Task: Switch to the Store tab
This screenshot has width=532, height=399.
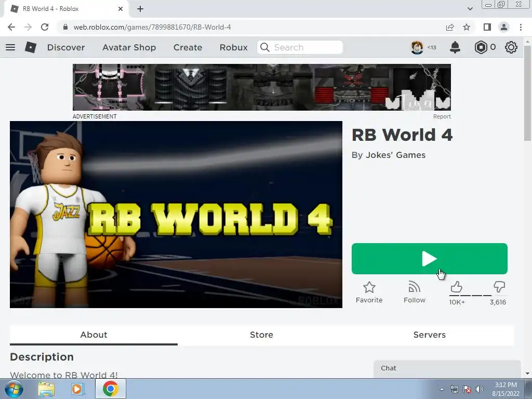Action: [261, 335]
